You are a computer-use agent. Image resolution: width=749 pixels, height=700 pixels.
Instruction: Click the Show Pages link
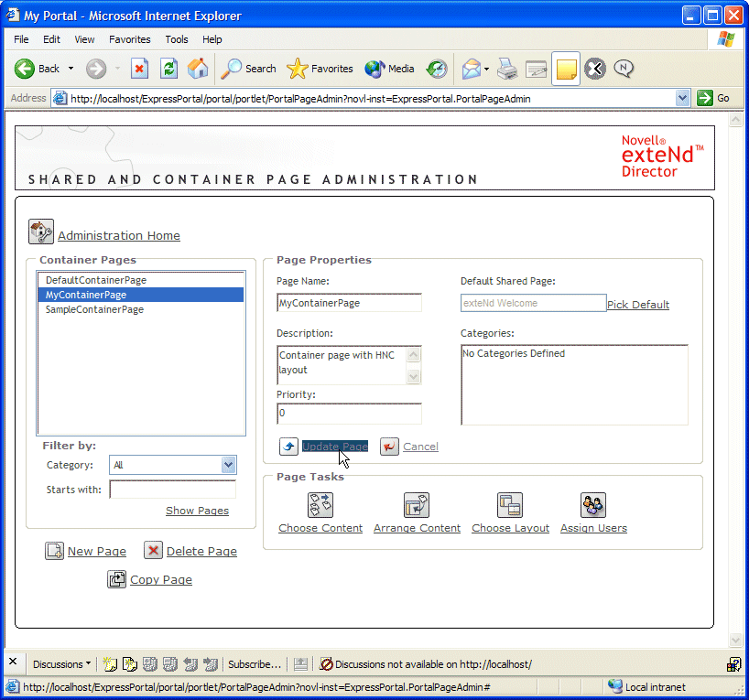click(196, 511)
